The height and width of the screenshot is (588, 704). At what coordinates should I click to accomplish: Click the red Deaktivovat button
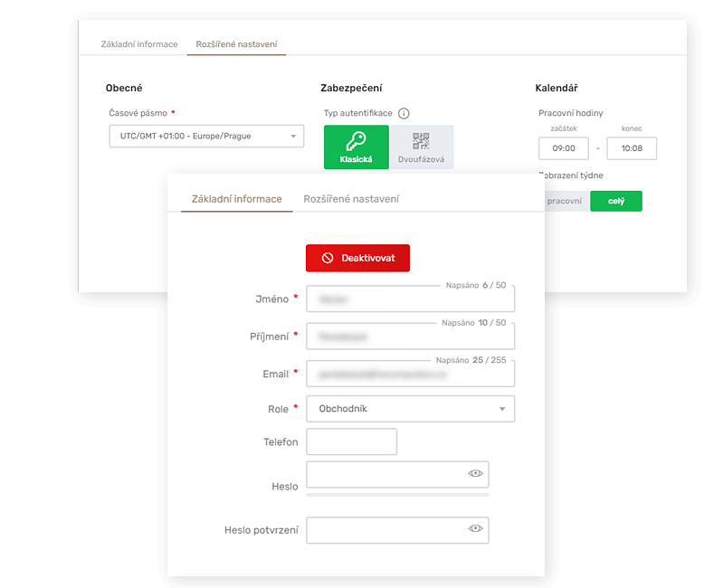coord(357,258)
